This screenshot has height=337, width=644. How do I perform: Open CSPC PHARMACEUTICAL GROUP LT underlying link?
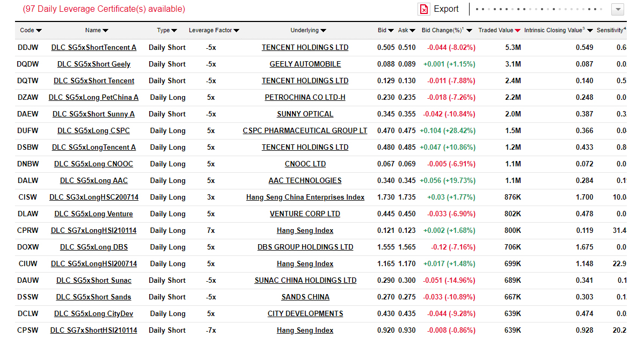pos(305,131)
